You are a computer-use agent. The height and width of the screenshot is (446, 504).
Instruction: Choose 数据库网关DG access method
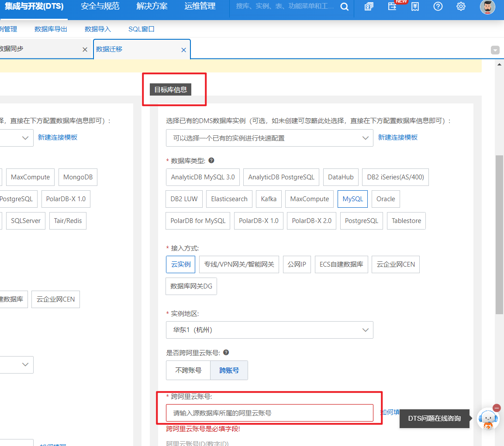click(x=191, y=286)
